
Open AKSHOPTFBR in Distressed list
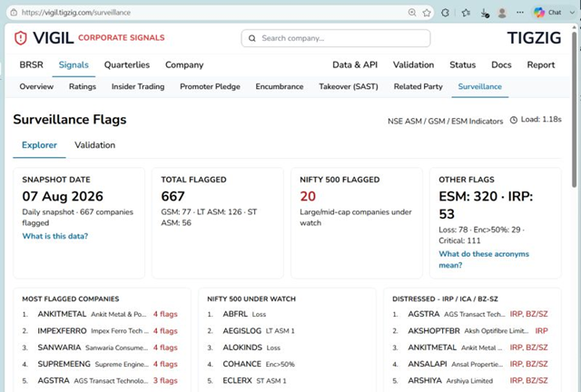point(470,331)
